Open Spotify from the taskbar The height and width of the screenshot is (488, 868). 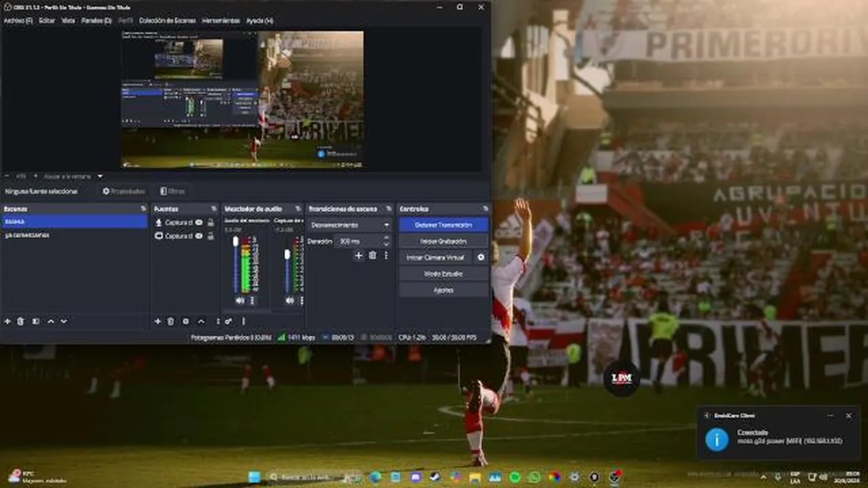pos(515,477)
